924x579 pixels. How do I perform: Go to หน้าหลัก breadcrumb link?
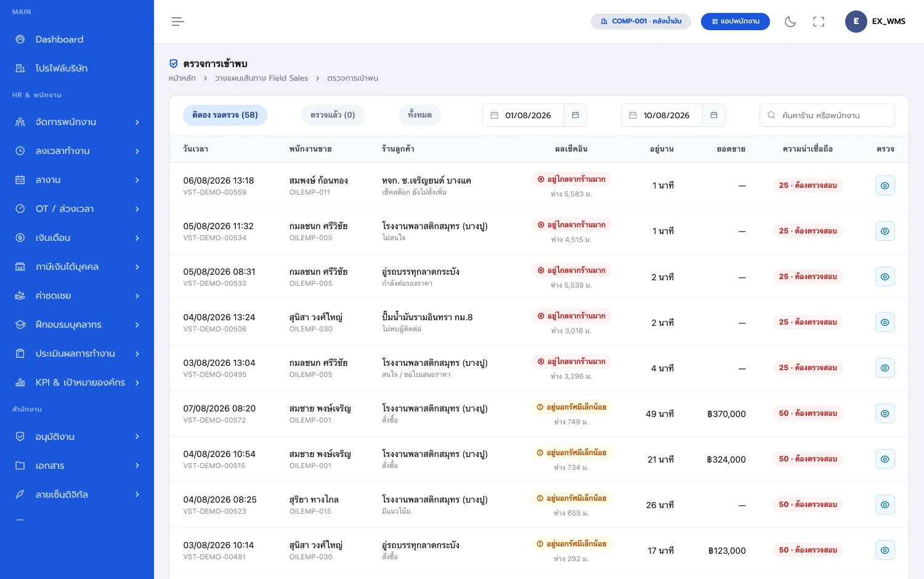click(x=182, y=78)
